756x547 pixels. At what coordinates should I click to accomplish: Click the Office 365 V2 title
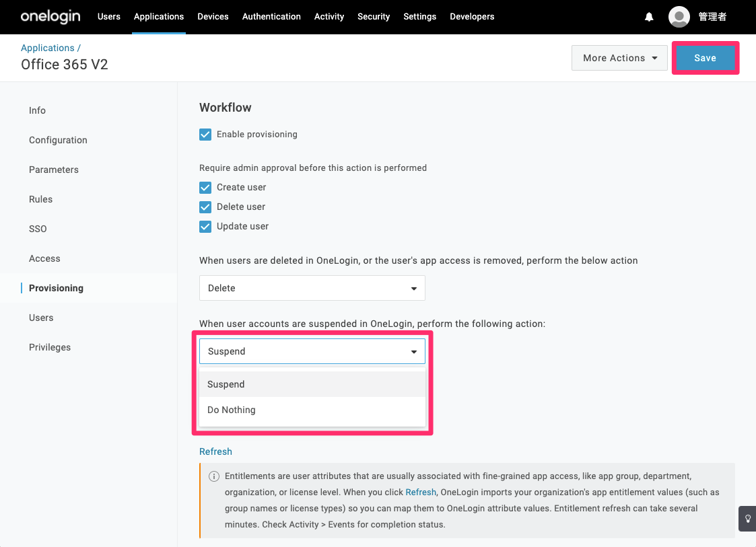[64, 64]
